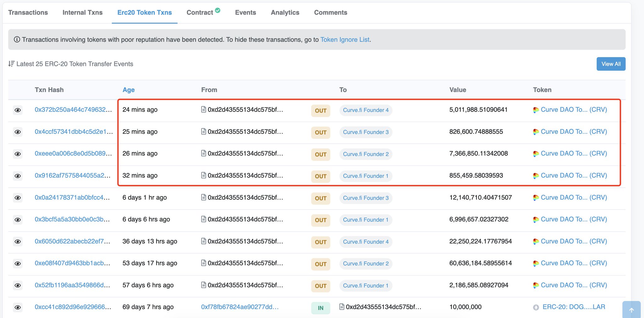The height and width of the screenshot is (318, 644).
Task: Open transaction hash 0x372b250a464c749632
Action: (73, 110)
